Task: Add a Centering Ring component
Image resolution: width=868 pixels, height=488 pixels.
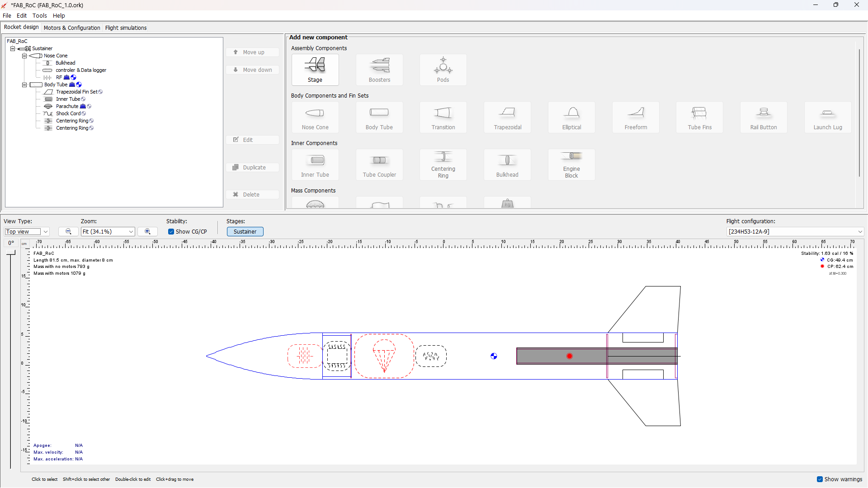Action: pyautogui.click(x=443, y=164)
